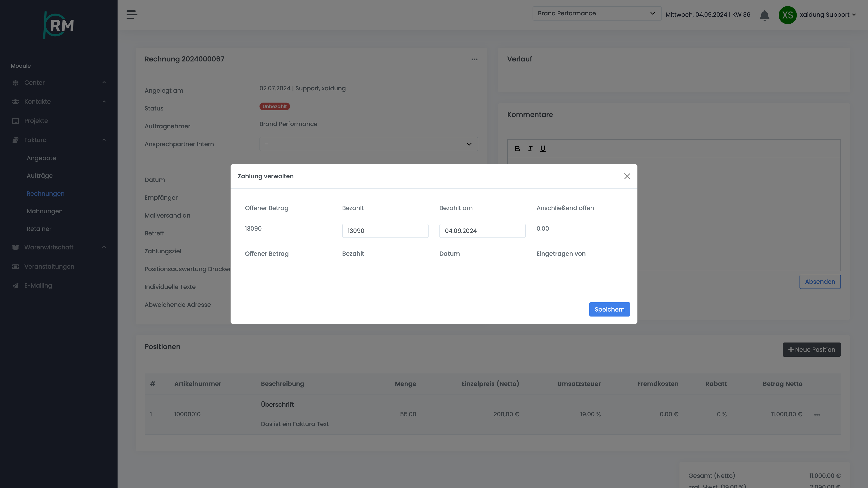Collapse the Center menu chevron
868x488 pixels.
(104, 82)
